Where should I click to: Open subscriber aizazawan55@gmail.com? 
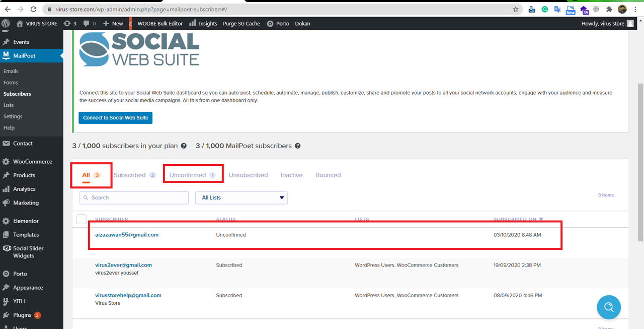[x=127, y=235]
